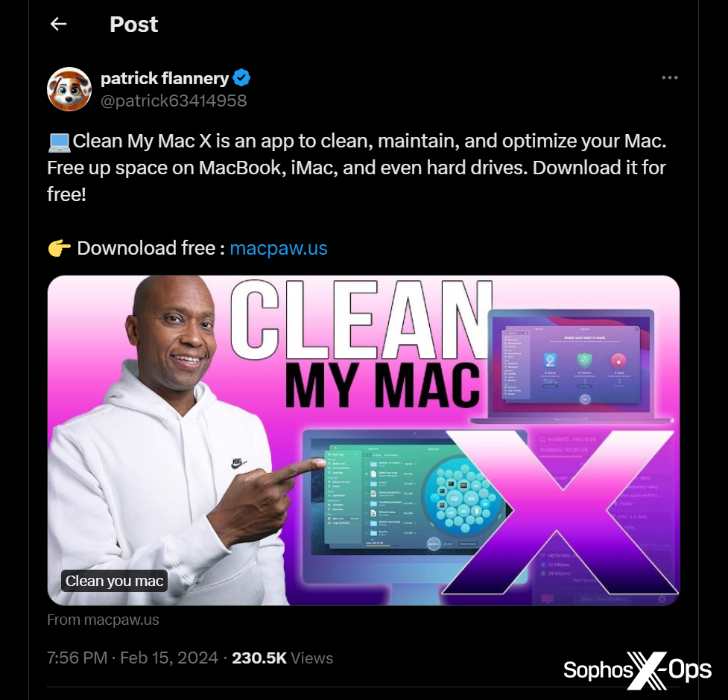
Task: Click the display name patrick flannery
Action: [x=164, y=77]
